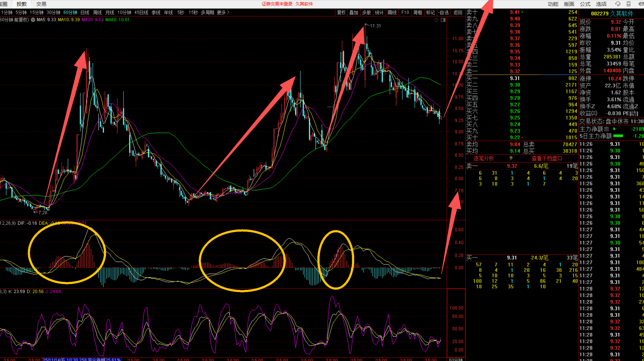Remove stock via -自选 button
This screenshot has height=361, width=644.
coord(443,12)
